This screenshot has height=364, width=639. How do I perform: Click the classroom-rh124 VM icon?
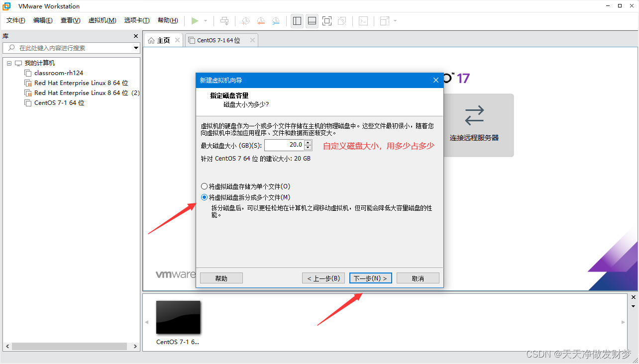coord(28,73)
